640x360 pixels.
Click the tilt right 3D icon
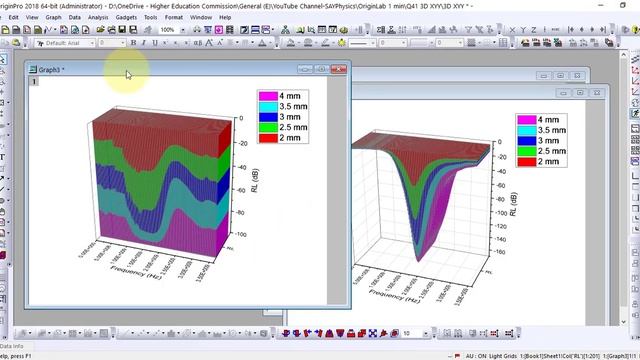point(318,333)
